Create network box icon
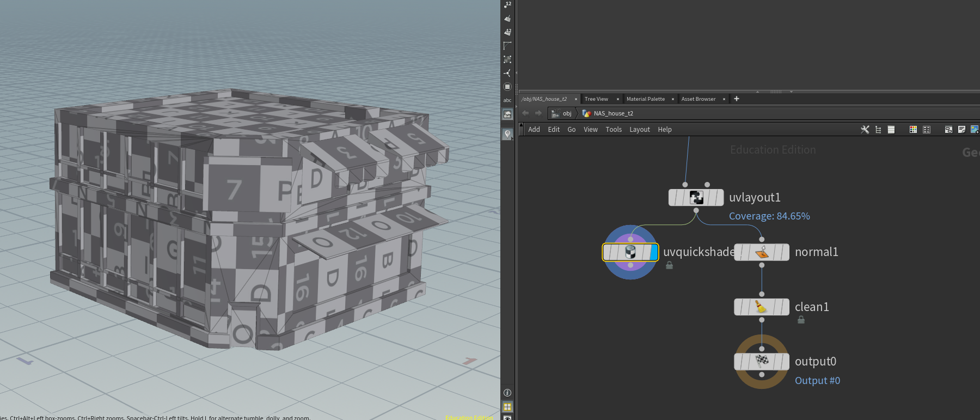The height and width of the screenshot is (420, 980). pyautogui.click(x=948, y=130)
